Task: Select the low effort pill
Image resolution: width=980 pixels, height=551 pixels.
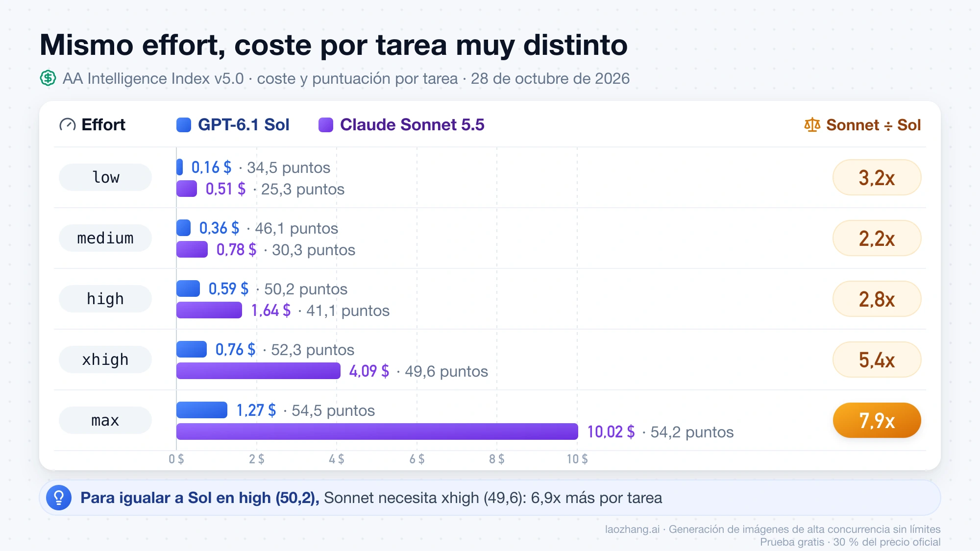Action: [x=105, y=177]
